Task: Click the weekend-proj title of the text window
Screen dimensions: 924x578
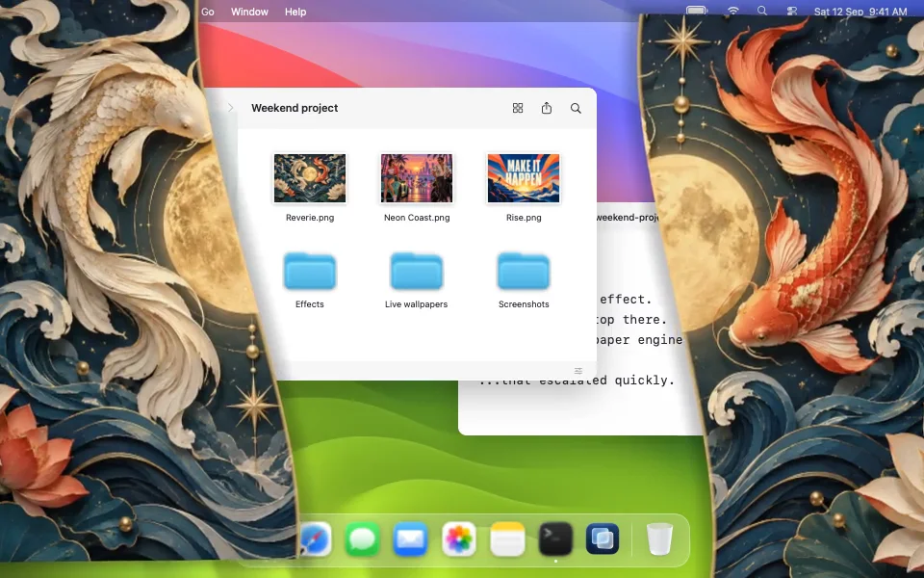Action: 627,217
